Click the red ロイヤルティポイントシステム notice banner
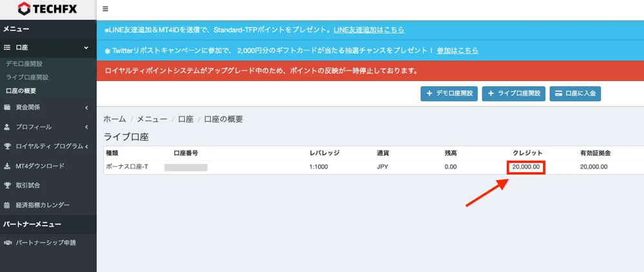The image size is (644, 272). click(x=370, y=71)
